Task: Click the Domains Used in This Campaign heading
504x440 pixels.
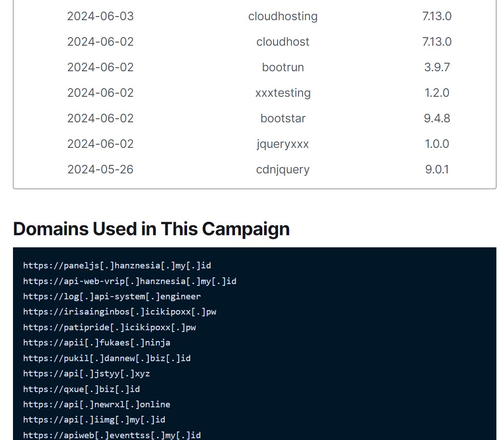Action: 151,229
